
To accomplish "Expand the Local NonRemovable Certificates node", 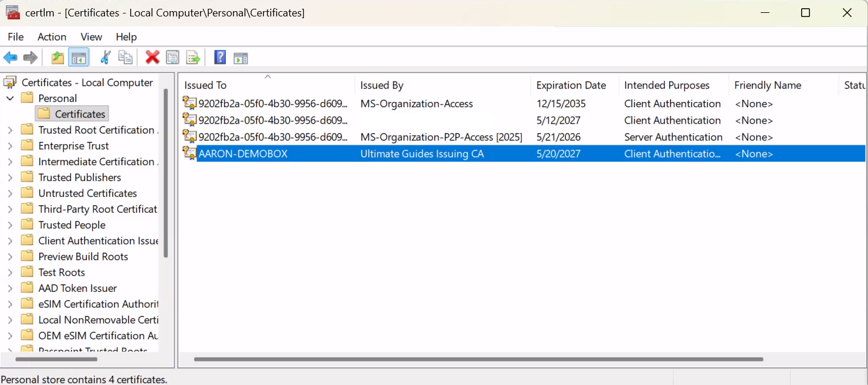I will coord(10,320).
